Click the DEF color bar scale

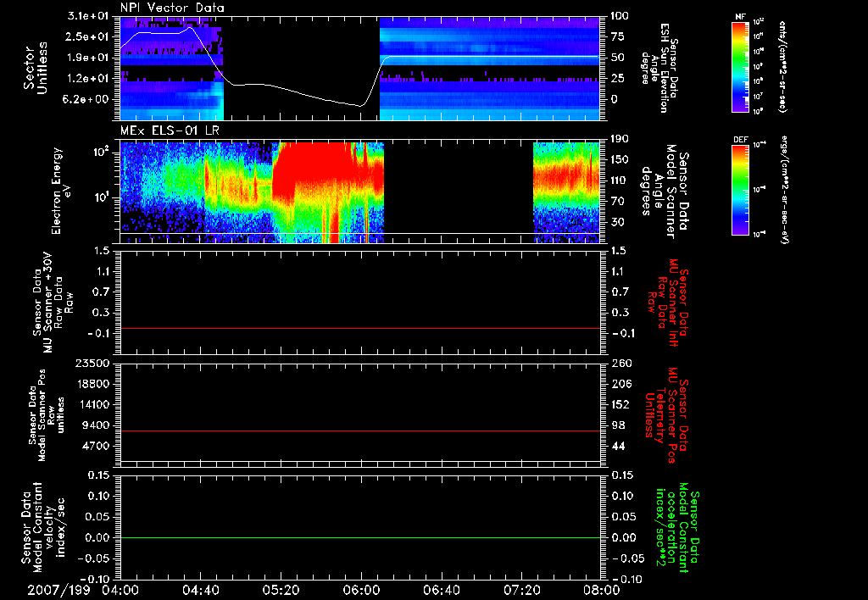[741, 190]
